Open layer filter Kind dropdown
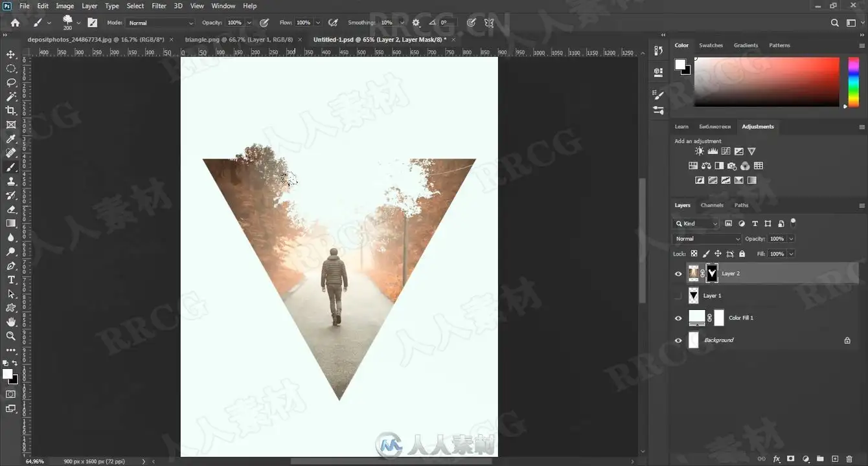868x466 pixels. 696,224
